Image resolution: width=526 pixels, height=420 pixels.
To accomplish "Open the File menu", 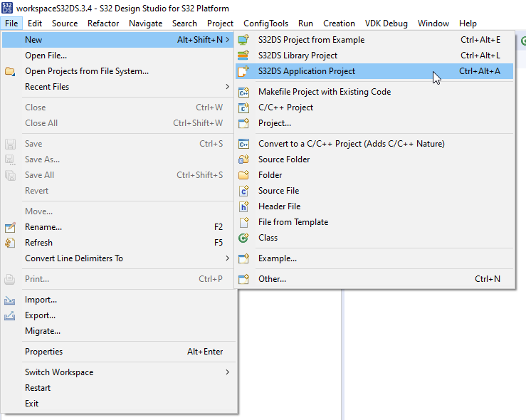I will [11, 23].
